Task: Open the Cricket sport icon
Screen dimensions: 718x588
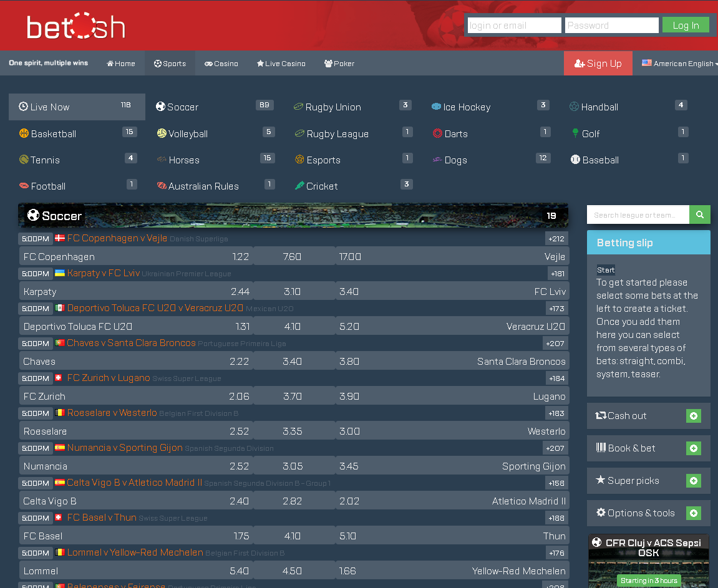Action: (299, 186)
